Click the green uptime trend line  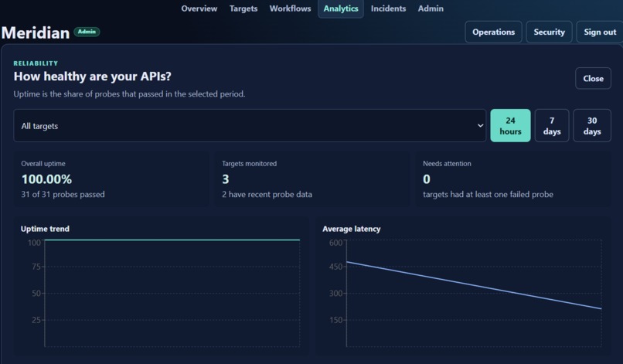[172, 240]
